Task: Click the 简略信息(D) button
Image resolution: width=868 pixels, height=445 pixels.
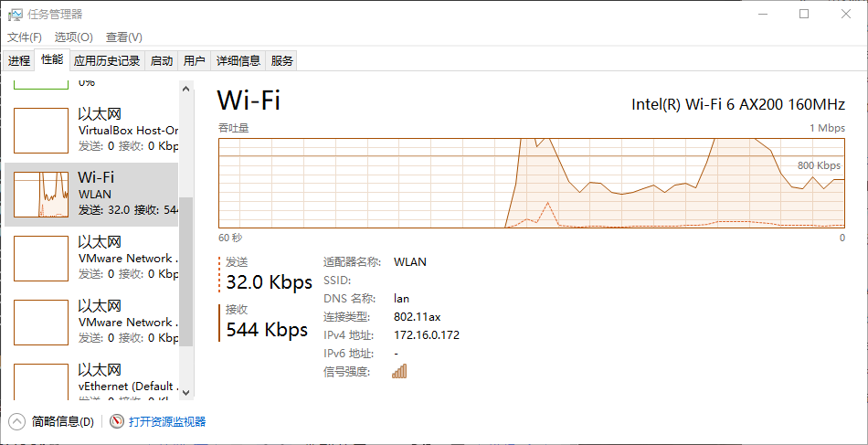Action: pos(62,421)
